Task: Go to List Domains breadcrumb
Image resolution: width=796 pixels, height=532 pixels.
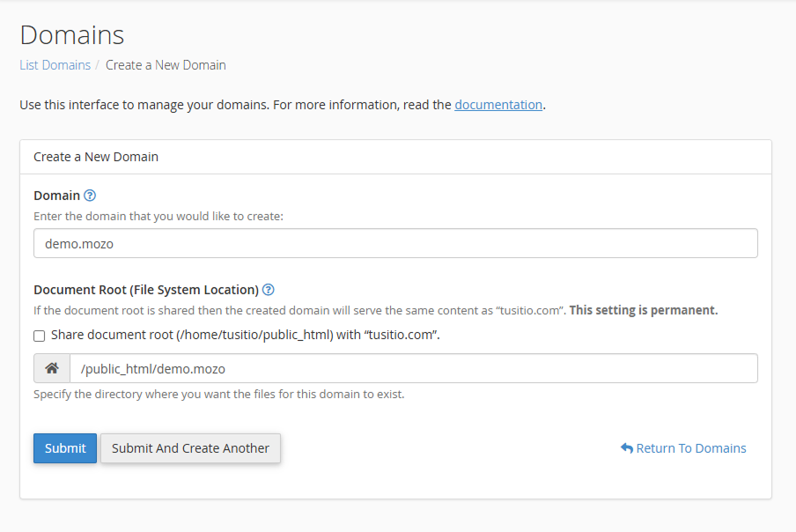Action: click(x=55, y=65)
